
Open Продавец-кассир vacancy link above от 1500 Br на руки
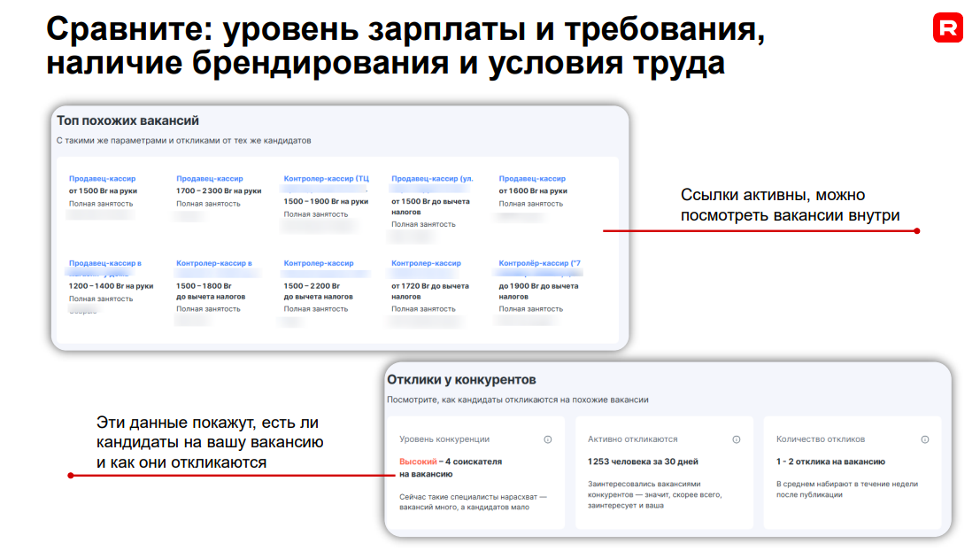tap(102, 179)
